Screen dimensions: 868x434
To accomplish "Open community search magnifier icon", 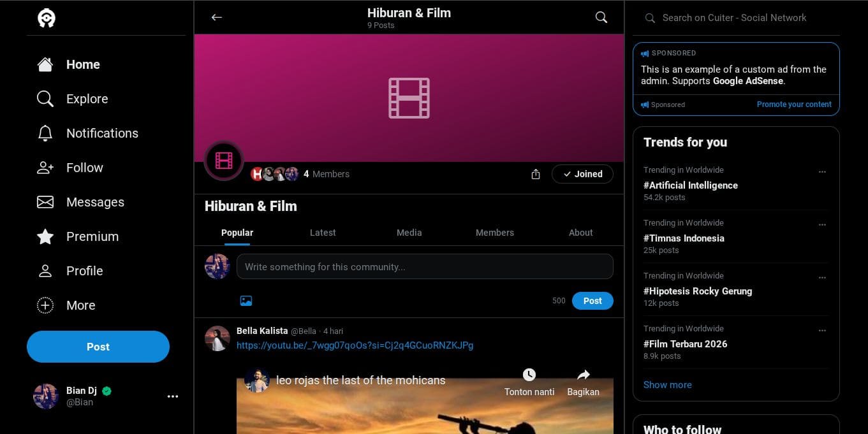I will pos(601,17).
